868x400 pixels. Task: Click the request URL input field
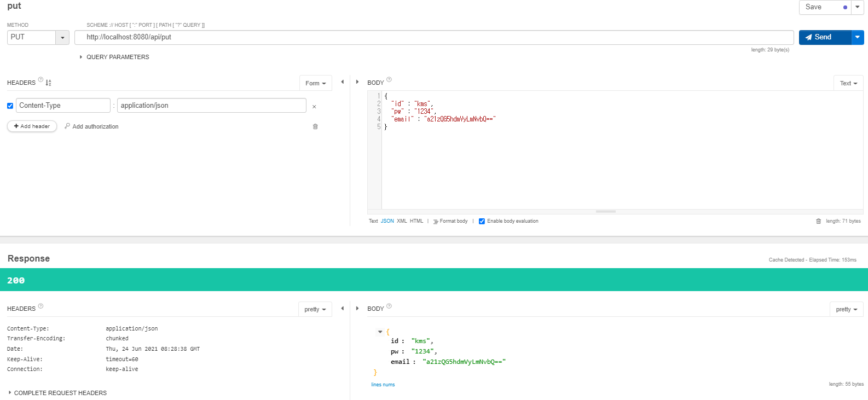(433, 37)
